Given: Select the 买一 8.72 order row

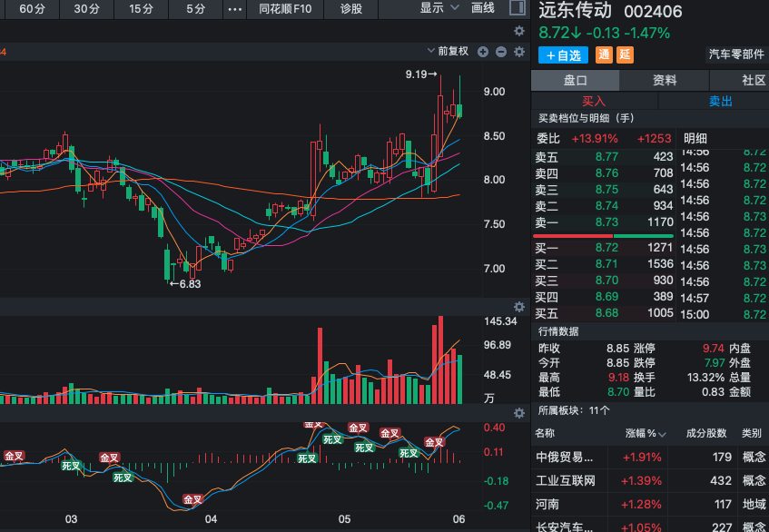Looking at the screenshot, I should (x=604, y=248).
